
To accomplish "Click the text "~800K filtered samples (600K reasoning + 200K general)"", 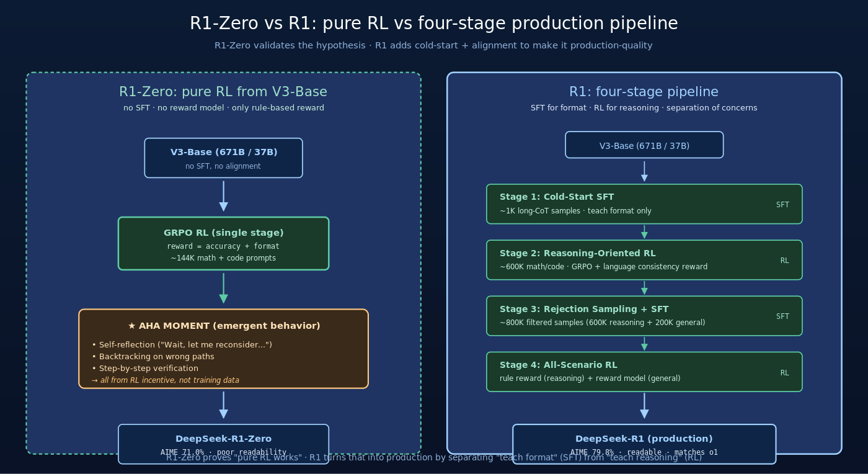I will pyautogui.click(x=602, y=323).
